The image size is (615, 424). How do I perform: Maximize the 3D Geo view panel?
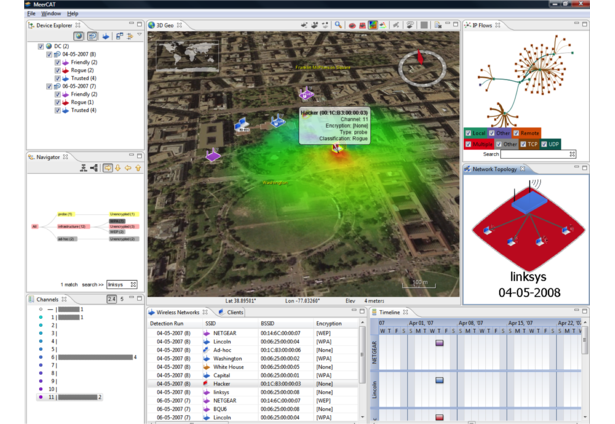[x=455, y=25]
